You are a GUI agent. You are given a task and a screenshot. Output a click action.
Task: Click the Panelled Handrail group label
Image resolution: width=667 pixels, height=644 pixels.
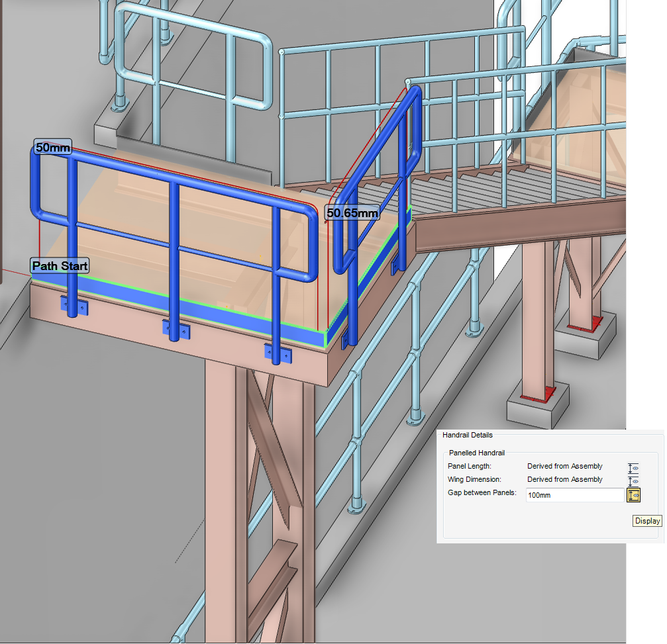(477, 453)
